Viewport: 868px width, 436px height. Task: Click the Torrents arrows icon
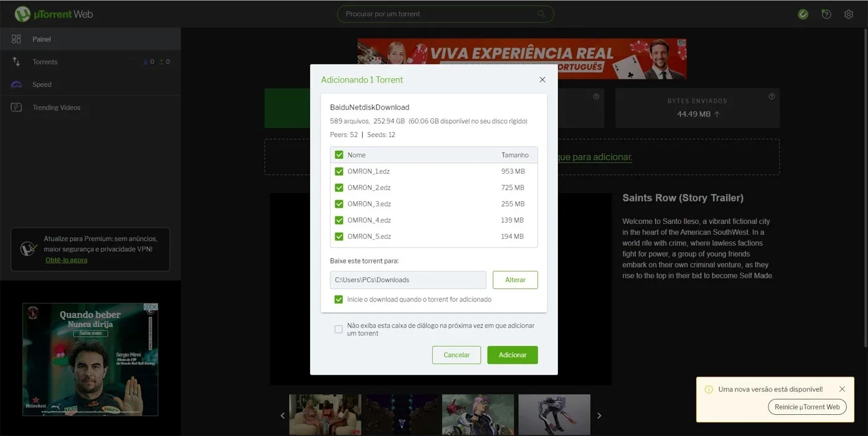tap(17, 61)
